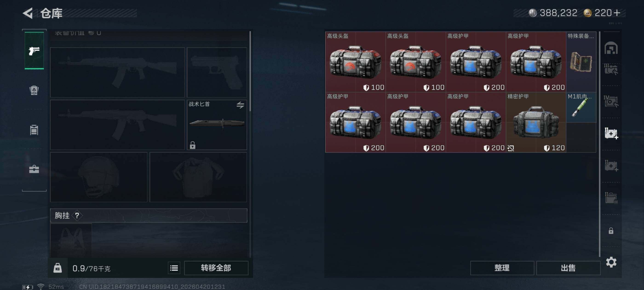Screen dimensions: 644x290
Task: Select the locked warehouse slot icon
Action: (x=611, y=230)
